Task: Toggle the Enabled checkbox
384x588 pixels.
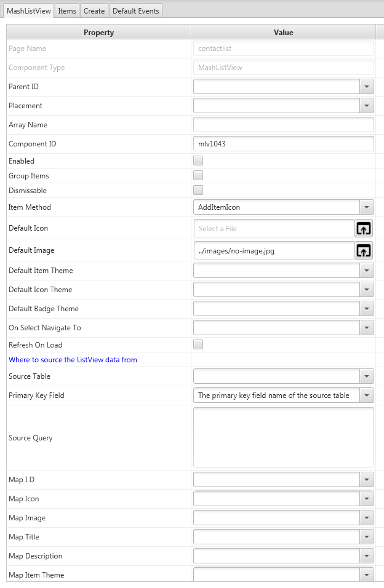Action: (198, 161)
